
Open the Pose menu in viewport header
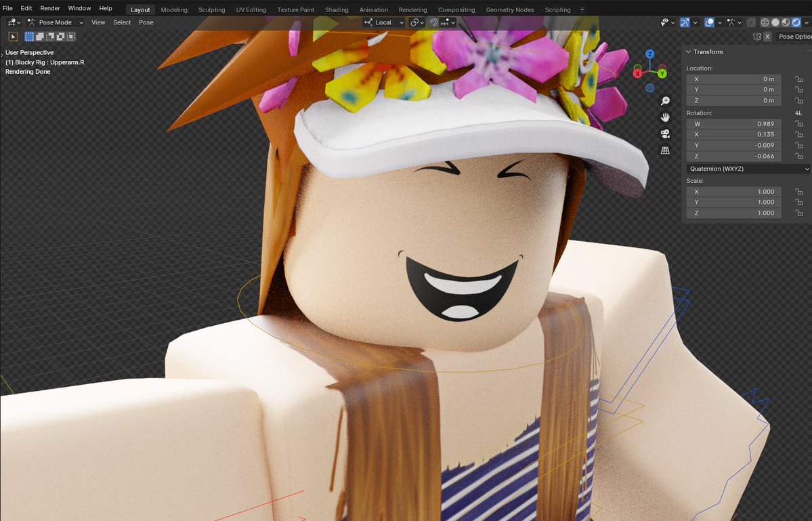[146, 22]
